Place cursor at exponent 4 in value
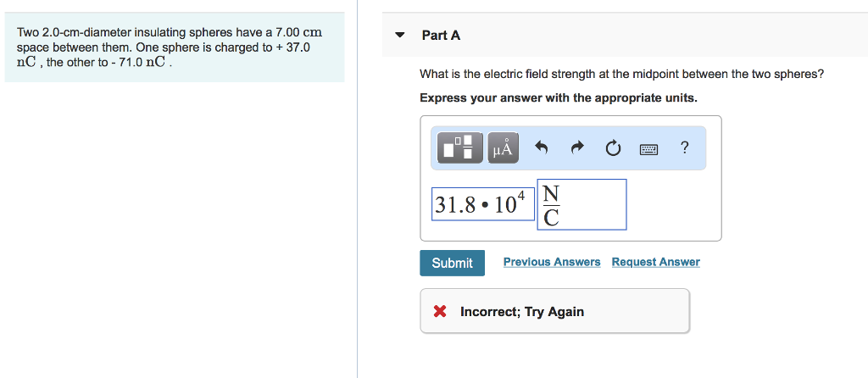868x378 pixels. pyautogui.click(x=521, y=197)
